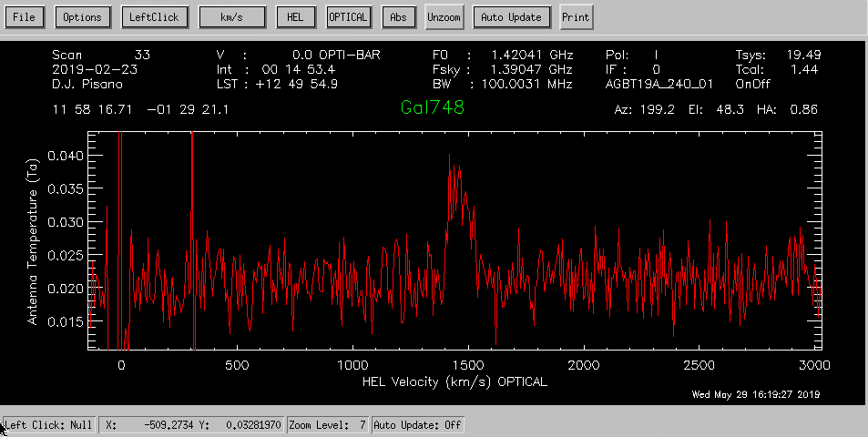Toggle the Abs axis mode button
The height and width of the screenshot is (437, 868).
[397, 17]
